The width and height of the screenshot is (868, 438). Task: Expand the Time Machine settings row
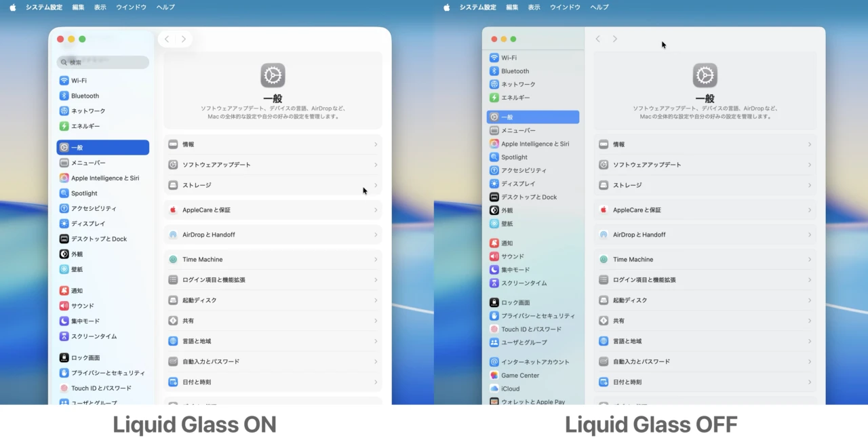point(377,259)
